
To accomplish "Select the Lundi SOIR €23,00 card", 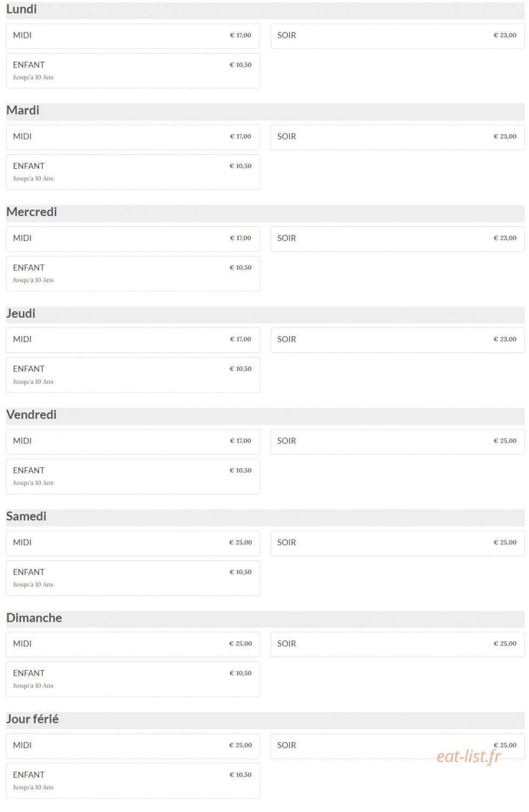I will click(397, 36).
